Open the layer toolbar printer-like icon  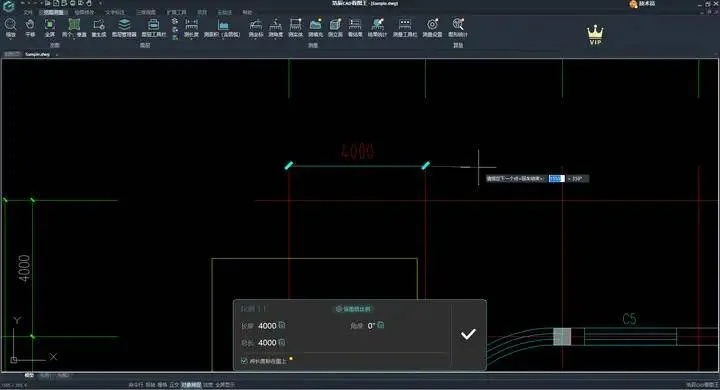(x=154, y=27)
